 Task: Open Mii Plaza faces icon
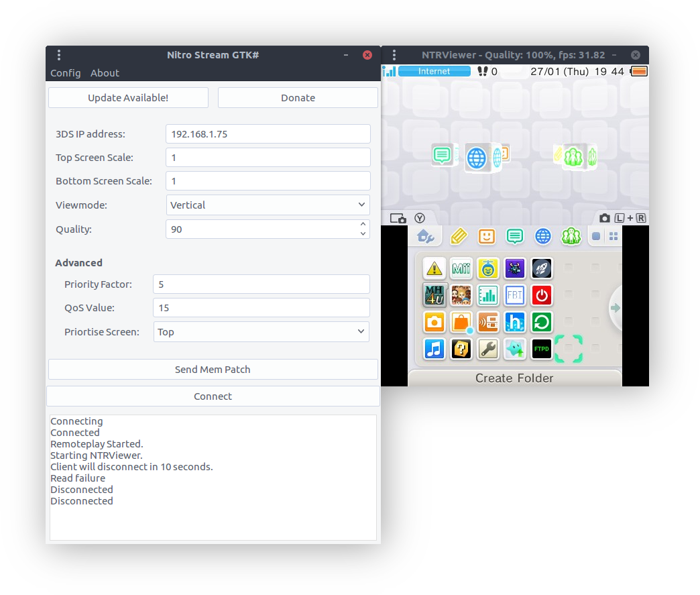click(461, 295)
